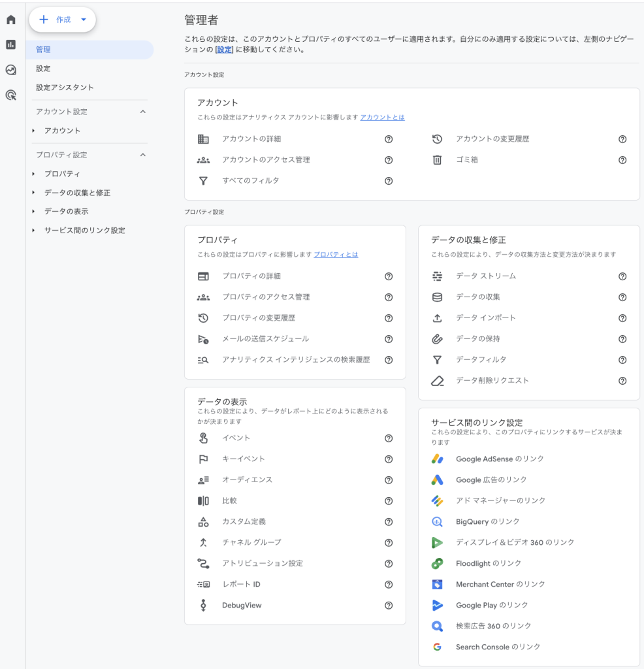Click the Search Console link icon
The height and width of the screenshot is (669, 644).
click(x=438, y=647)
